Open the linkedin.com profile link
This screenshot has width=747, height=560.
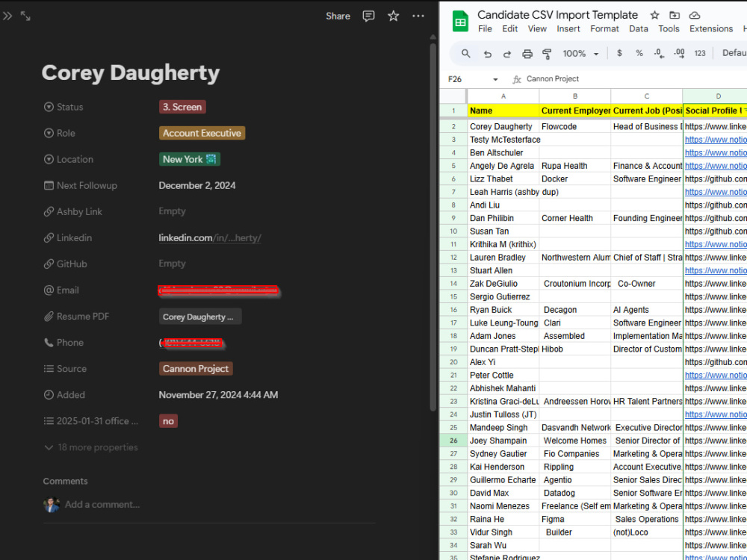(210, 238)
